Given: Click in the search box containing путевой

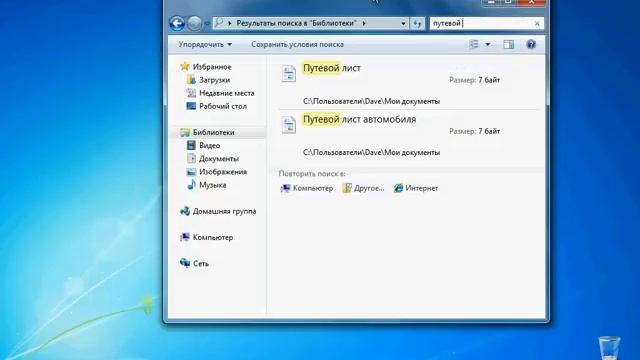Looking at the screenshot, I should click(482, 24).
